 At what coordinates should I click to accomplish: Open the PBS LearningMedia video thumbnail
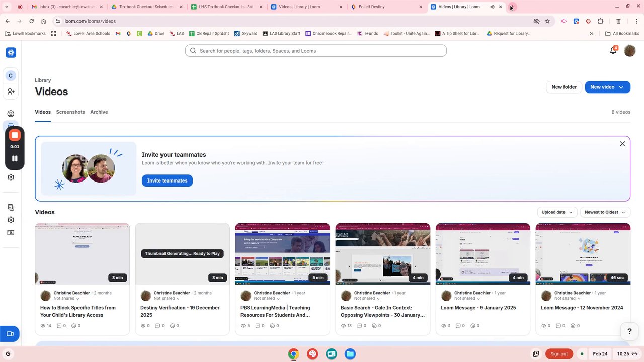[x=283, y=254]
